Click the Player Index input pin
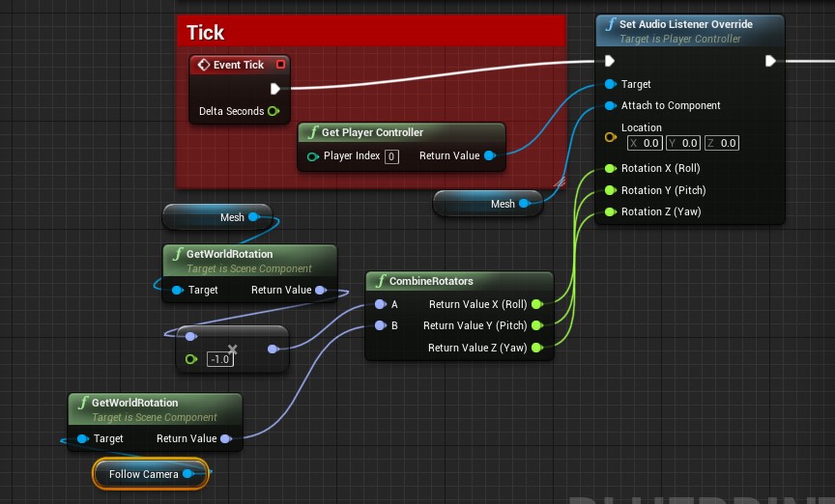The image size is (835, 504). pos(313,156)
